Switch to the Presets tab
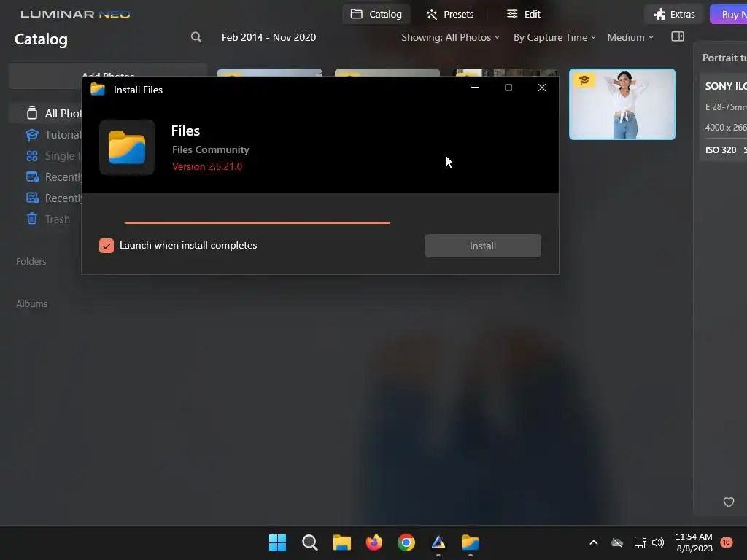This screenshot has height=560, width=747. [x=449, y=15]
